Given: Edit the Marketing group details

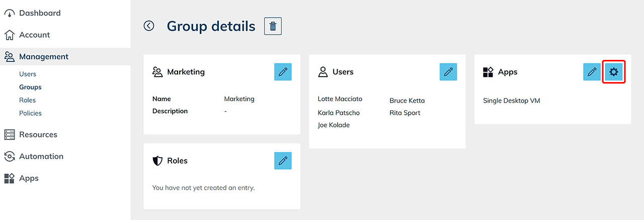Looking at the screenshot, I should 283,72.
